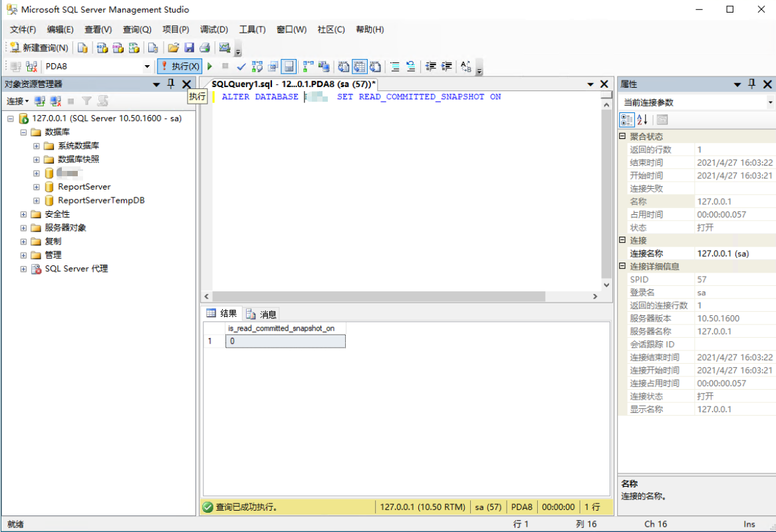Viewport: 776px width, 532px height.
Task: Click the change connection icon beside the database box
Action: pos(32,66)
